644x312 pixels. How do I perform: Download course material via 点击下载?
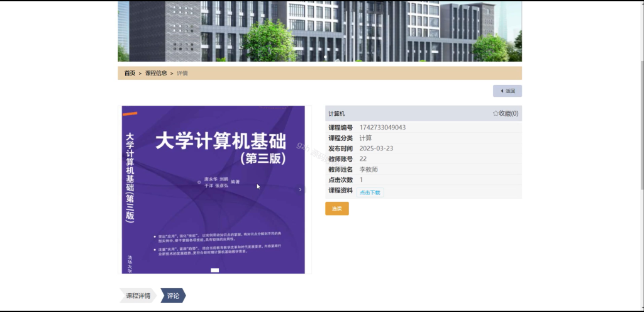click(x=370, y=192)
